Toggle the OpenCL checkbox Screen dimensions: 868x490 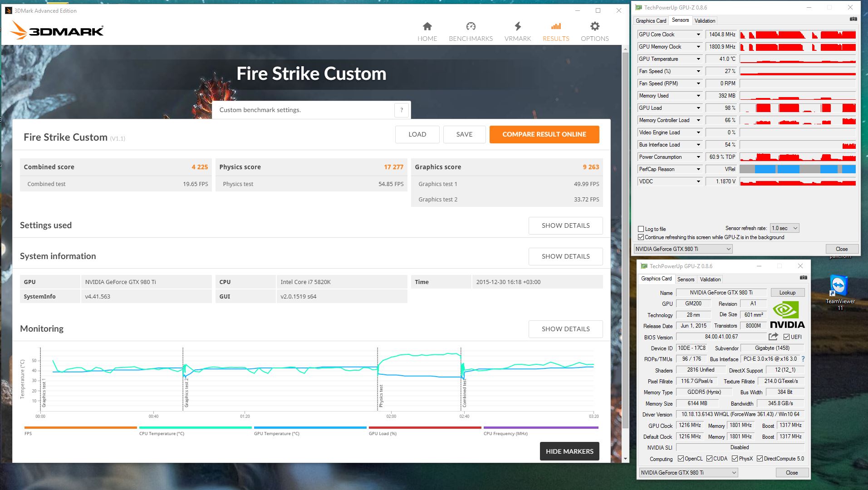(681, 459)
